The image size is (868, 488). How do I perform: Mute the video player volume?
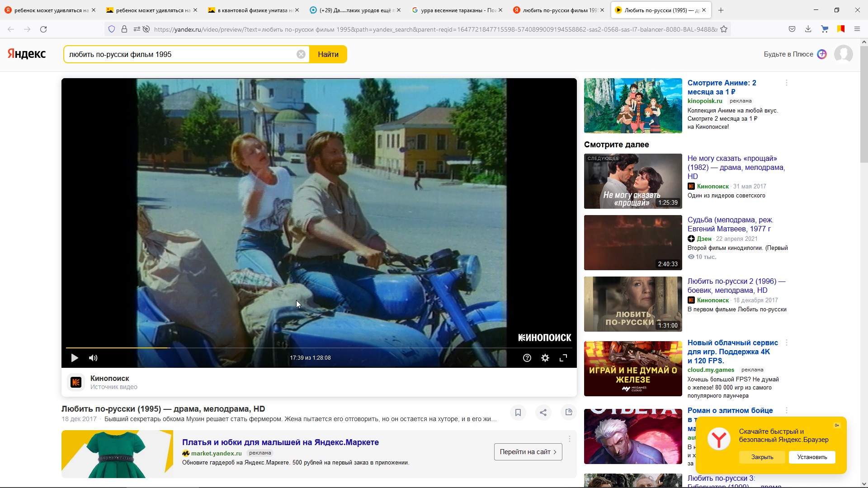(x=93, y=358)
